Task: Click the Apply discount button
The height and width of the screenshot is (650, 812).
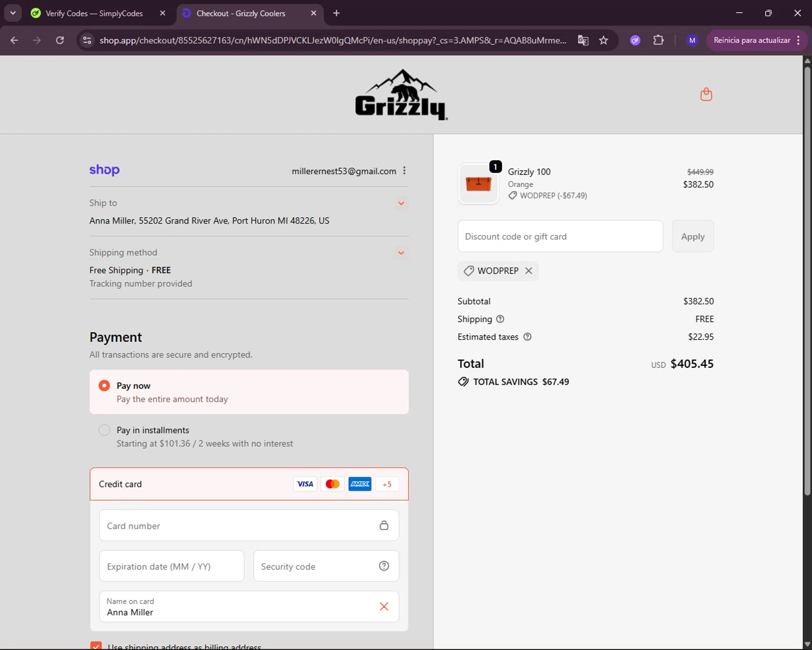Action: click(x=693, y=236)
